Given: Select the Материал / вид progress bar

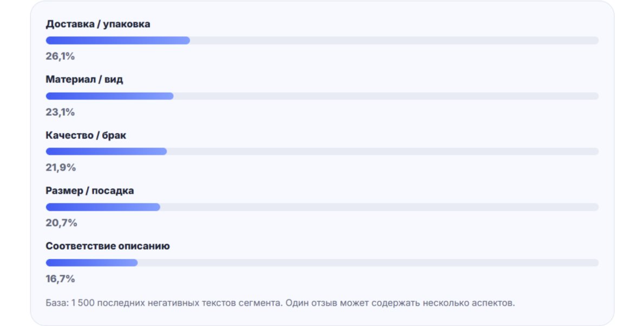Looking at the screenshot, I should (x=322, y=96).
